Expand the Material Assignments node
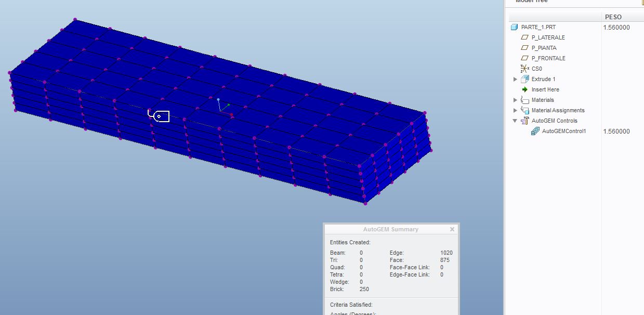 click(515, 110)
